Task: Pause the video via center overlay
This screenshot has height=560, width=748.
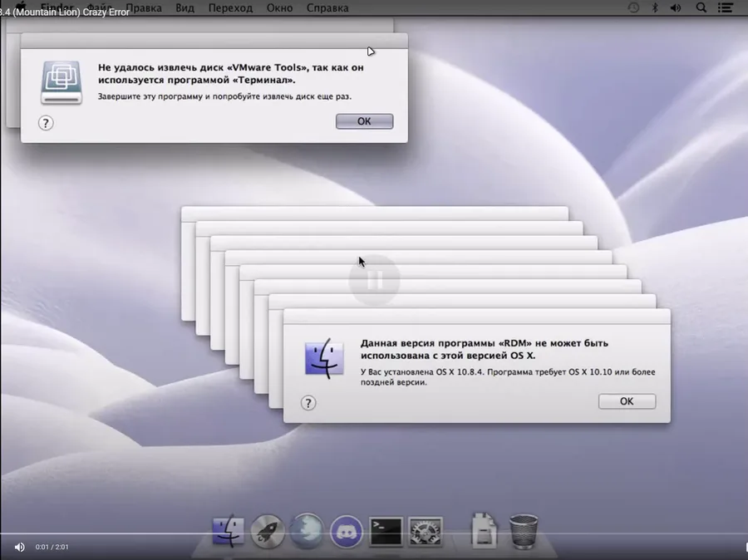Action: coord(374,281)
